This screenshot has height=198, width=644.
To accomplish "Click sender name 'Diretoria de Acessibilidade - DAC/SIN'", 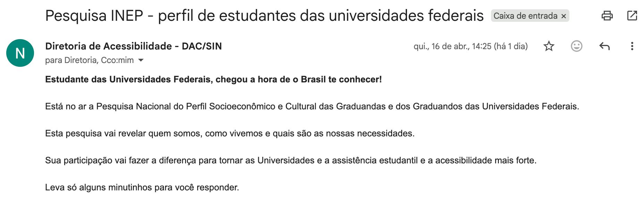I will click(x=133, y=46).
